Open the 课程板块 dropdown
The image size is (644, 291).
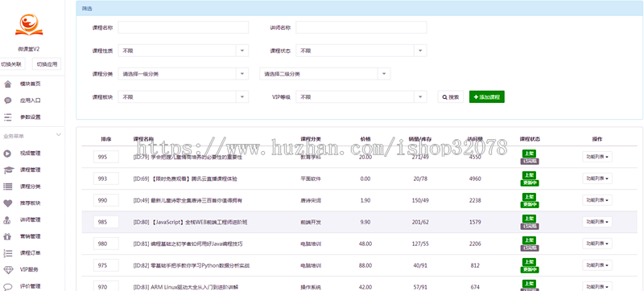pos(184,97)
